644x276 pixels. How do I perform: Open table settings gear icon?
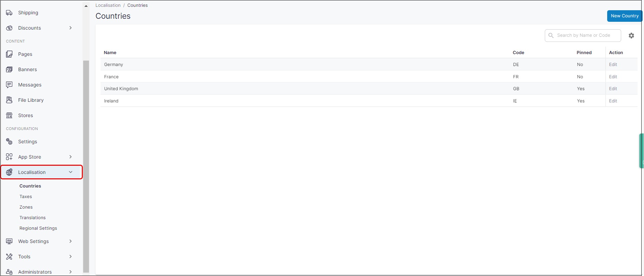pyautogui.click(x=631, y=36)
